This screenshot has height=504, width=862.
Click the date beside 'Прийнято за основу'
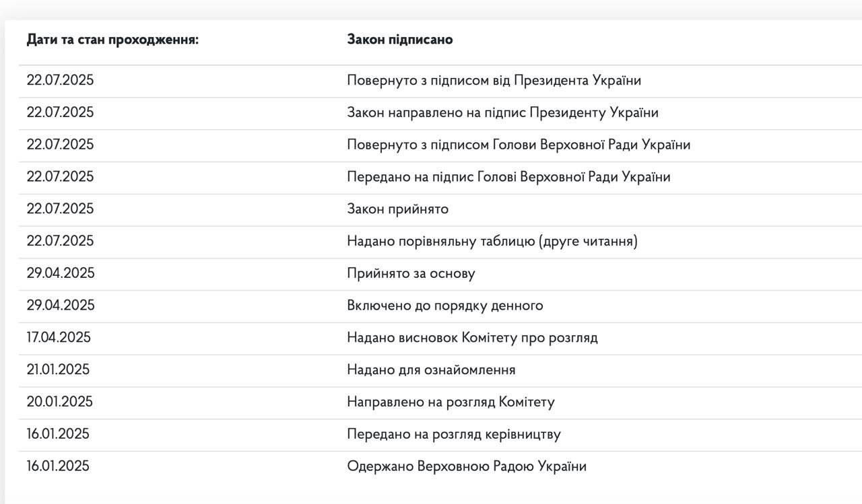[61, 274]
